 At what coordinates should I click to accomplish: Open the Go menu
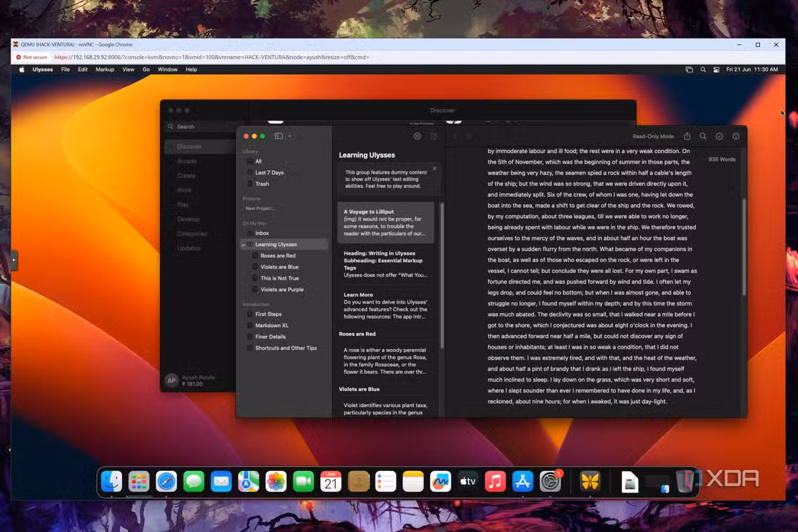(x=146, y=69)
